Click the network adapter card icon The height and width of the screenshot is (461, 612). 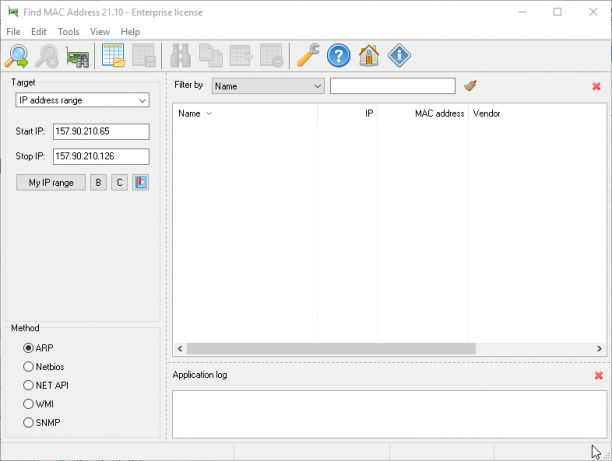(x=77, y=57)
